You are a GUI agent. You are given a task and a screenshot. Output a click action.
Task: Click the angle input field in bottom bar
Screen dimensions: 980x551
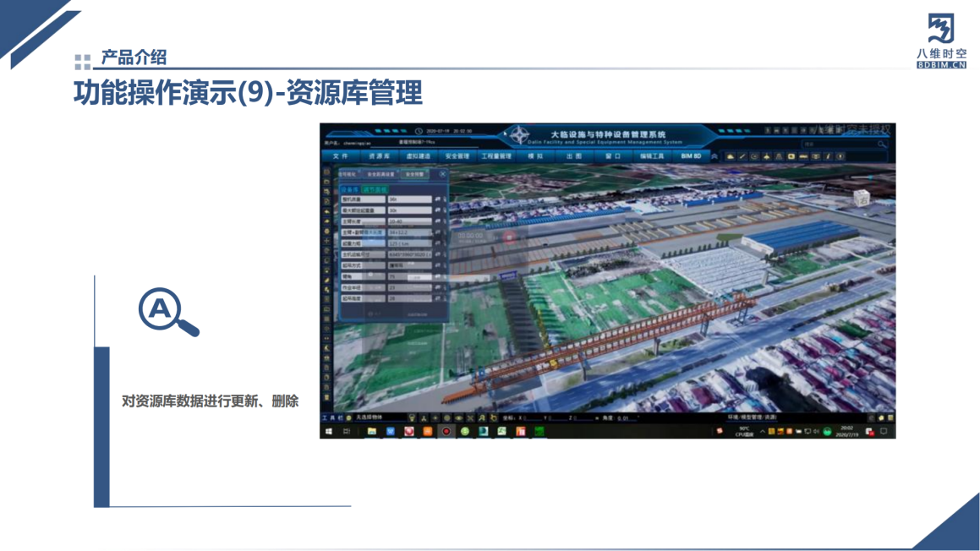(x=627, y=417)
